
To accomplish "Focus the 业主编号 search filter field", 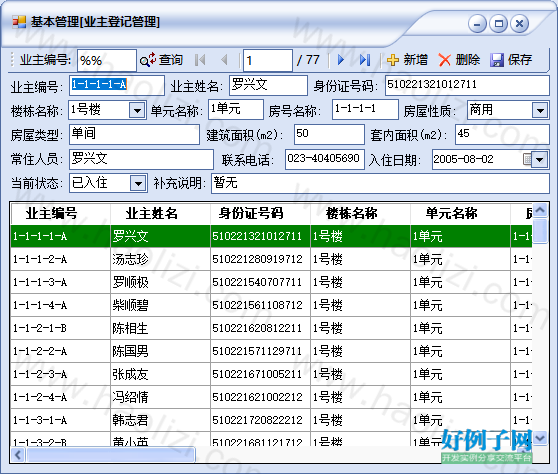I will click(107, 60).
